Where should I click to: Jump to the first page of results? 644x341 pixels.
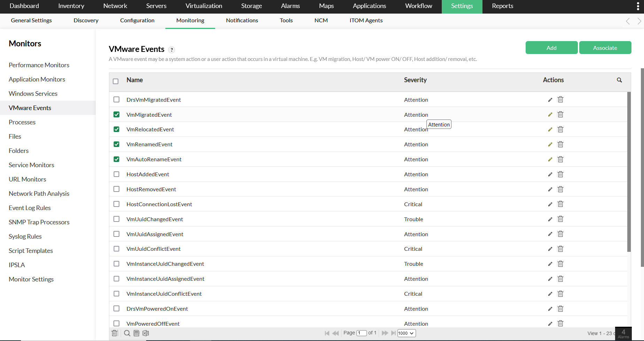327,333
